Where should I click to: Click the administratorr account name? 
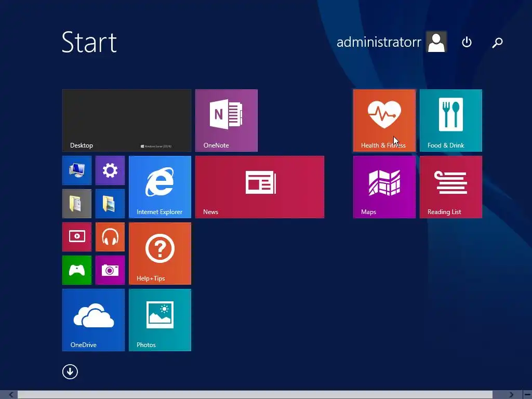(379, 42)
